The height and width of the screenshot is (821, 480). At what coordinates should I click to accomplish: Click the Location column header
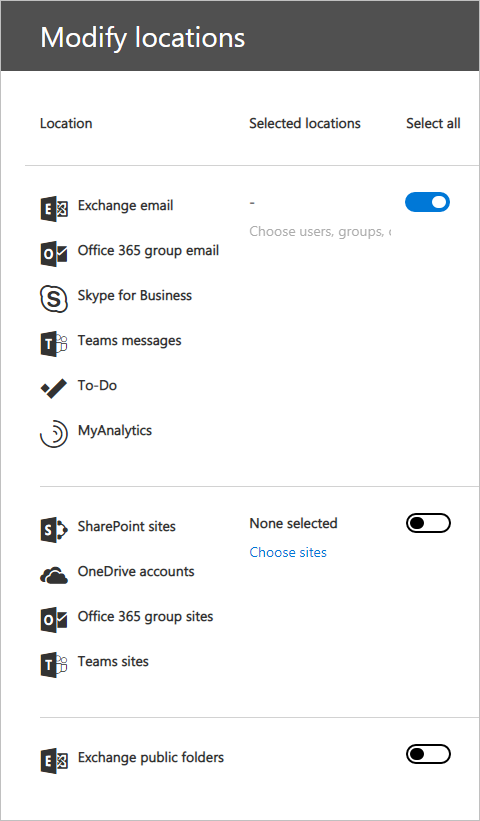66,124
